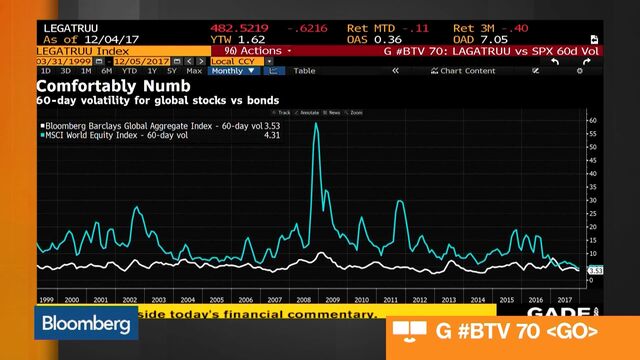Enable the Track crosshair tool
The height and width of the screenshot is (360, 640).
(281, 113)
